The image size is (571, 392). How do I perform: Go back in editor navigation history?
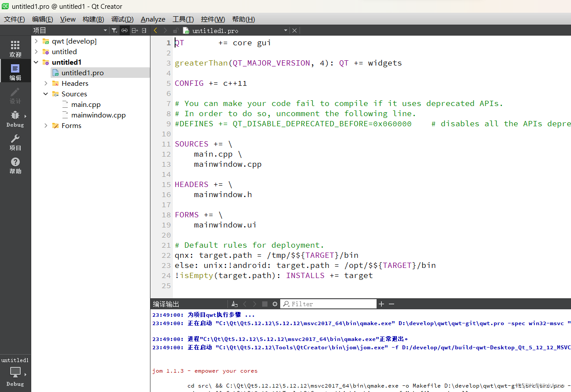(x=155, y=30)
